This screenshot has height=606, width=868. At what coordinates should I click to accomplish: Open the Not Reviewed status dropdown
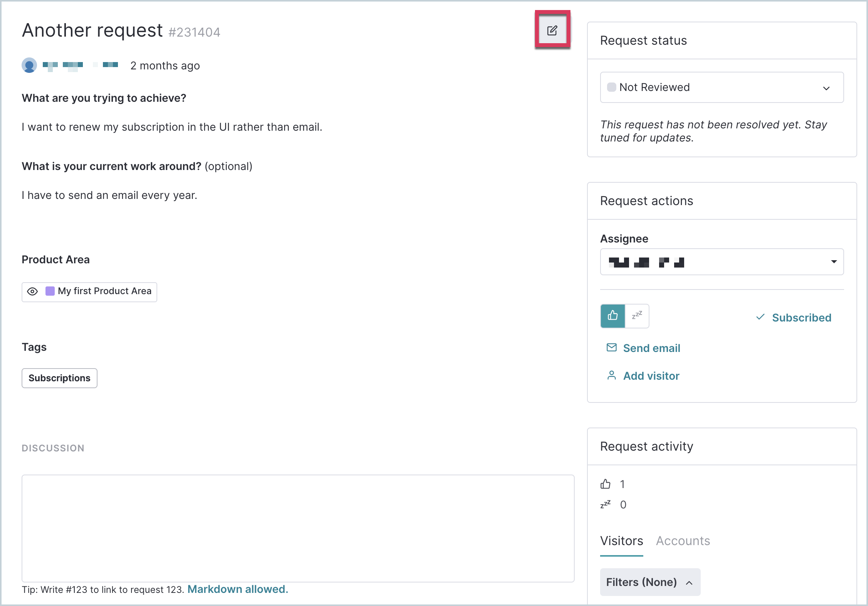(722, 88)
